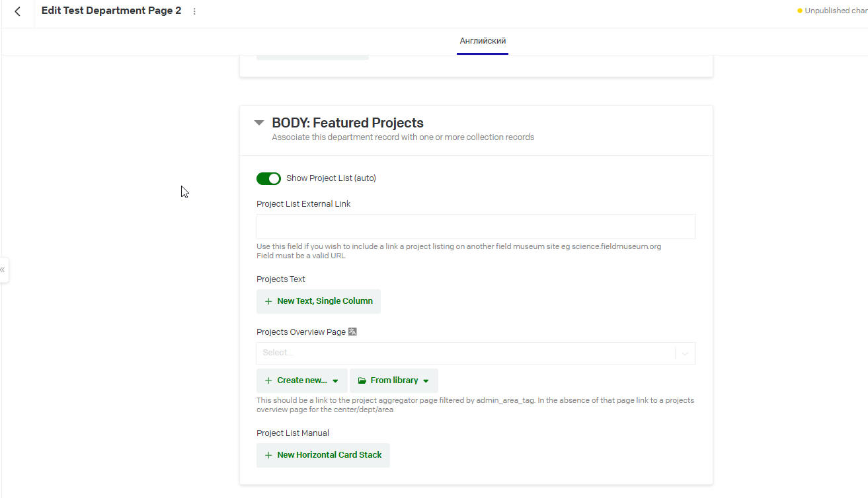This screenshot has width=868, height=498.
Task: Open the From library dropdown arrow
Action: 426,381
